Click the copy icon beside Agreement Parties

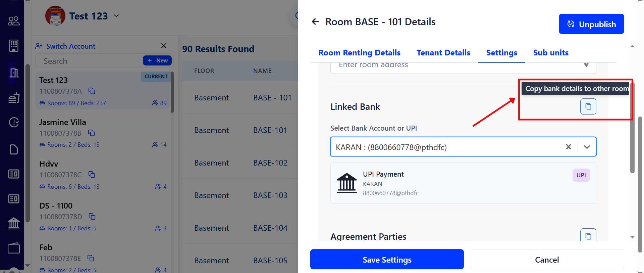click(x=588, y=236)
